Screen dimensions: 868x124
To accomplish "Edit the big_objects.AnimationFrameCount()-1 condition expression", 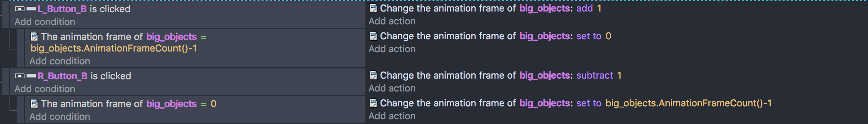I will click(x=114, y=48).
